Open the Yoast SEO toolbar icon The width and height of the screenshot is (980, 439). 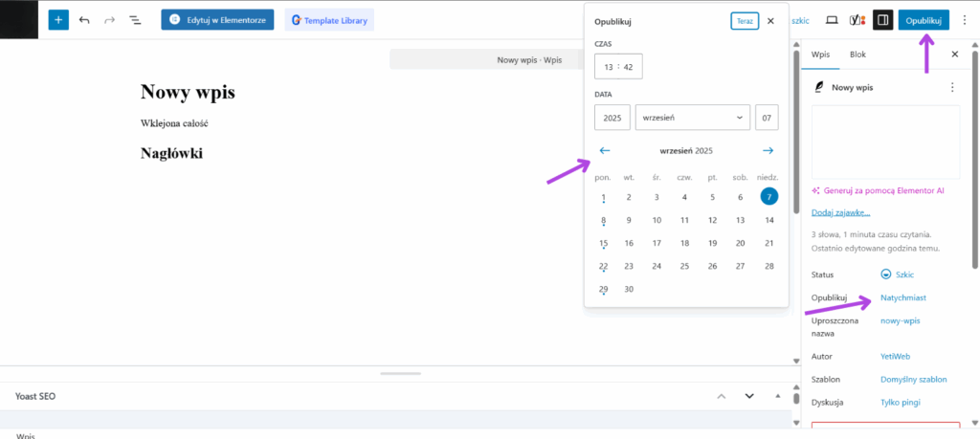[857, 19]
